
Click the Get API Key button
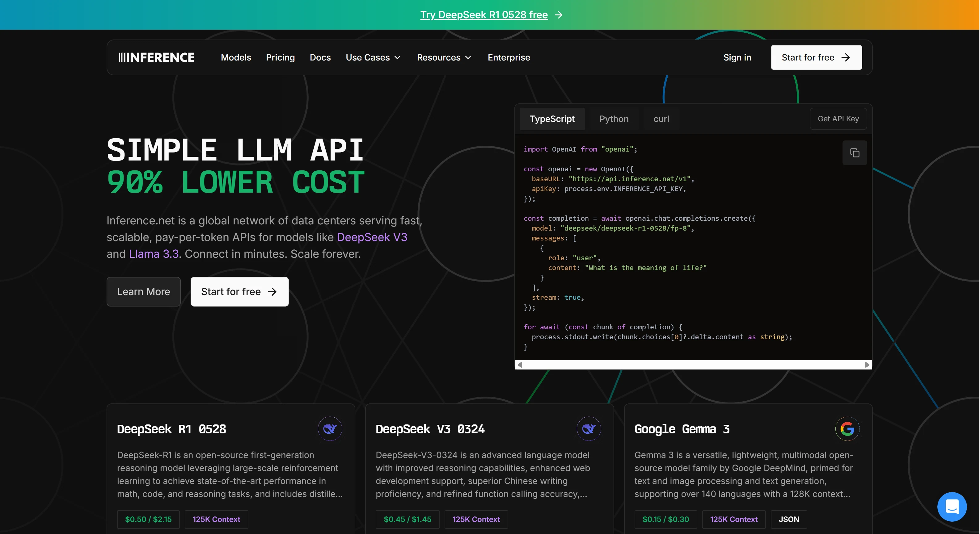pos(838,119)
